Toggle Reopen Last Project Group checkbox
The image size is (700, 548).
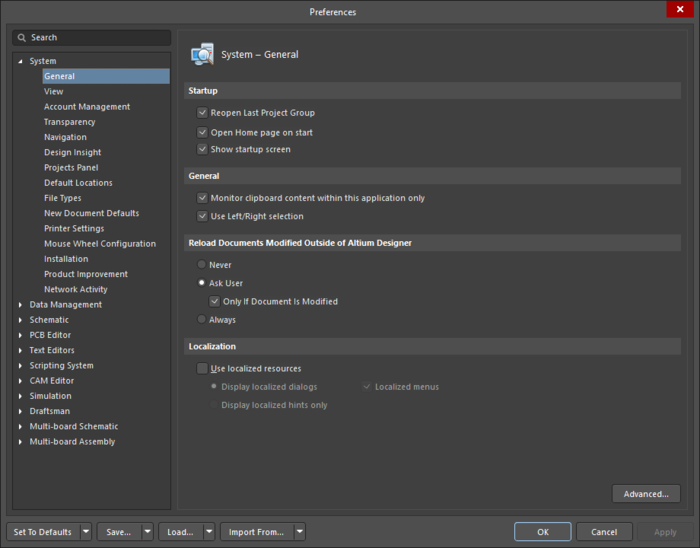pos(203,113)
